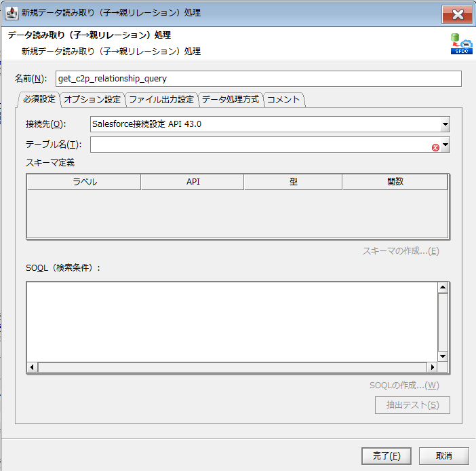Select the 必須設定 tab

pos(39,99)
